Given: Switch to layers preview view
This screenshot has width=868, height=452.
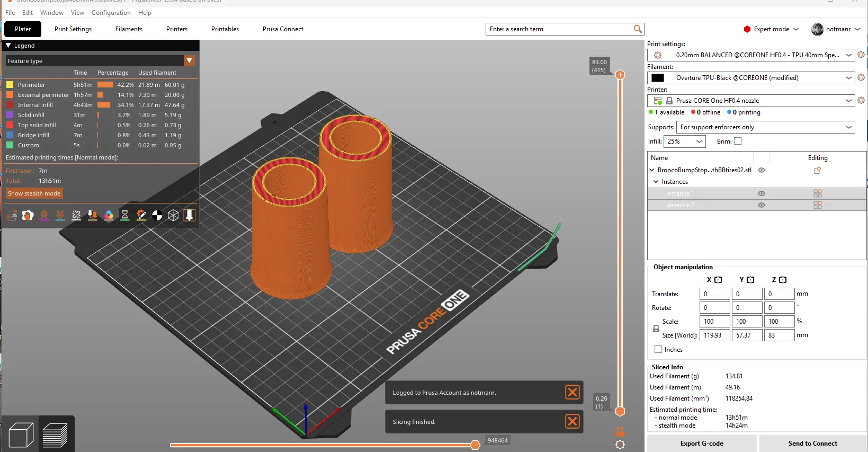Looking at the screenshot, I should tap(55, 435).
